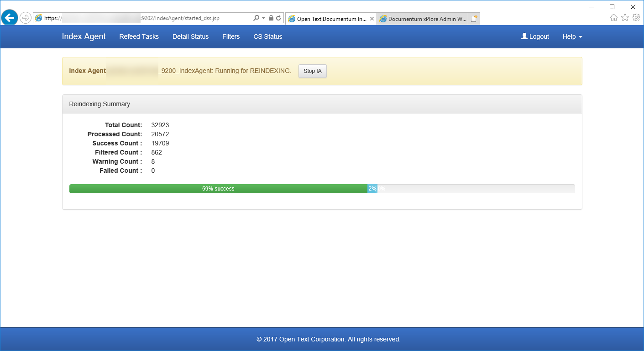The height and width of the screenshot is (351, 644).
Task: Open browser Tools gear icon
Action: [636, 18]
